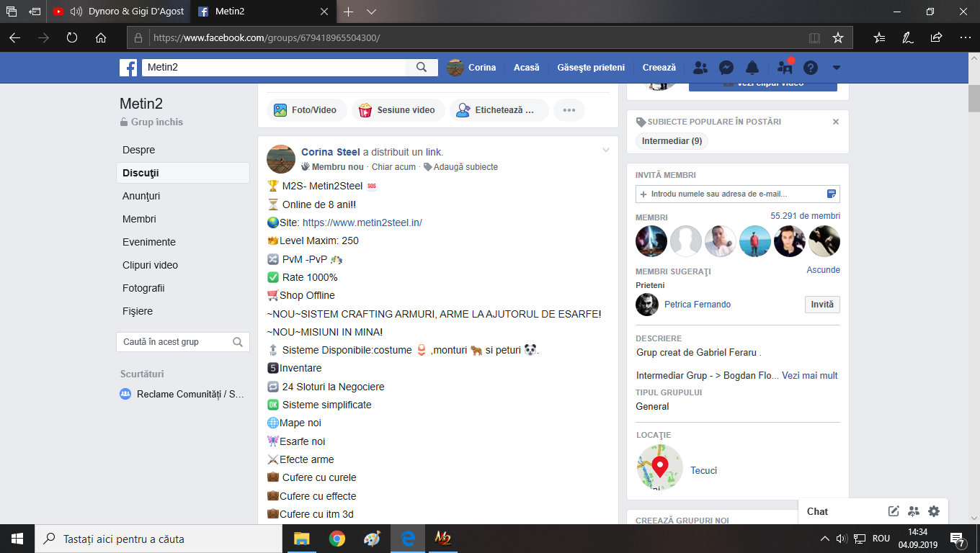
Task: Mute audio speaker icon on Dynoro tab
Action: click(76, 12)
